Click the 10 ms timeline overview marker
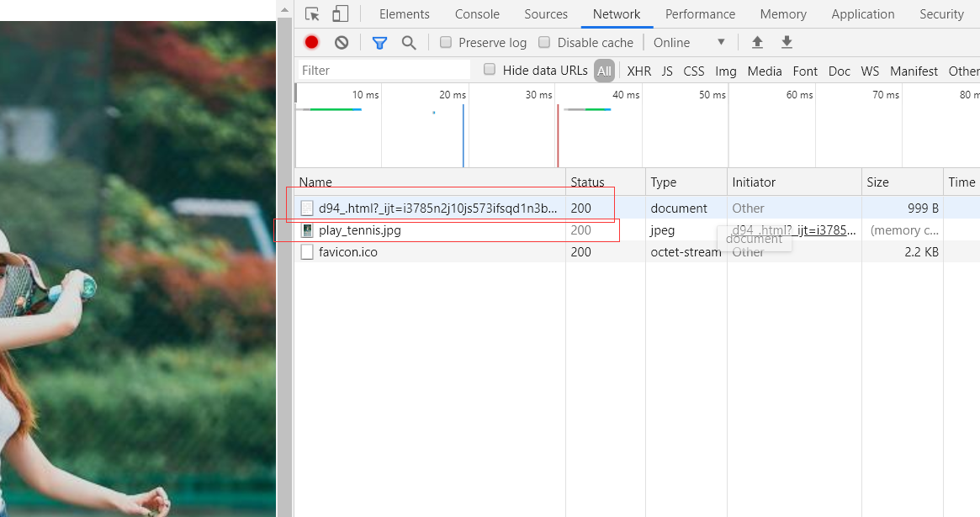 click(365, 95)
